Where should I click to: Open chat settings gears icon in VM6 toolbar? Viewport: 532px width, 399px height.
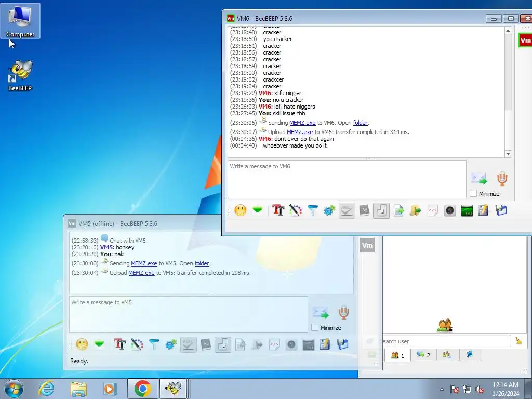click(x=329, y=210)
